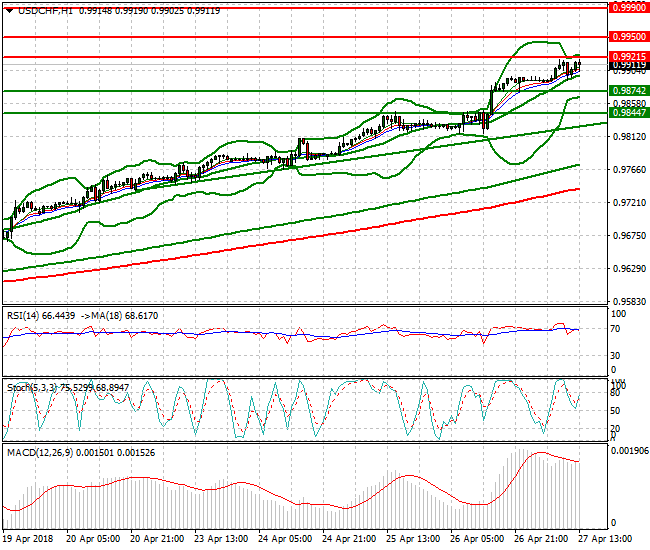Select the red 0.99215 resistance level label

coord(629,57)
